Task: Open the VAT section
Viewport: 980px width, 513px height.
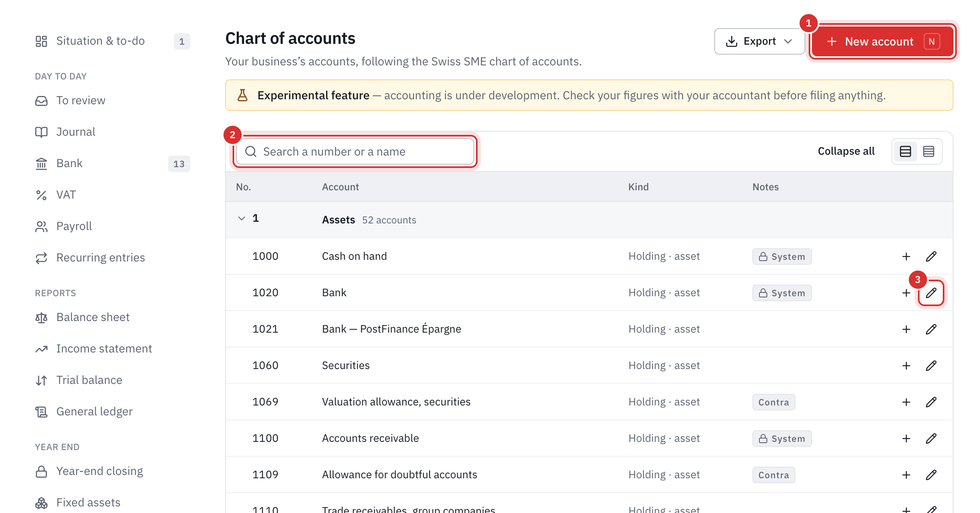Action: click(113, 195)
